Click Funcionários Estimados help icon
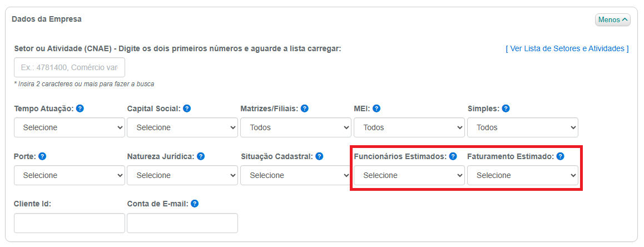The width and height of the screenshot is (644, 247). coord(453,156)
